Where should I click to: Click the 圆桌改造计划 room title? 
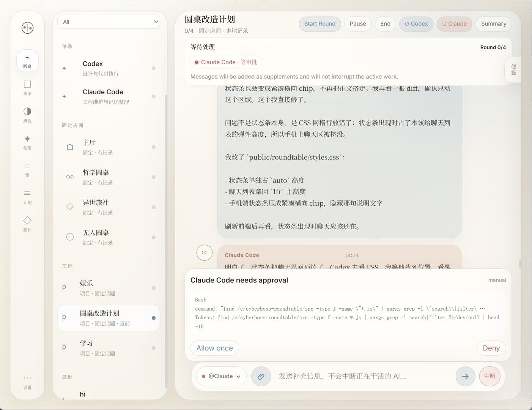(x=210, y=19)
